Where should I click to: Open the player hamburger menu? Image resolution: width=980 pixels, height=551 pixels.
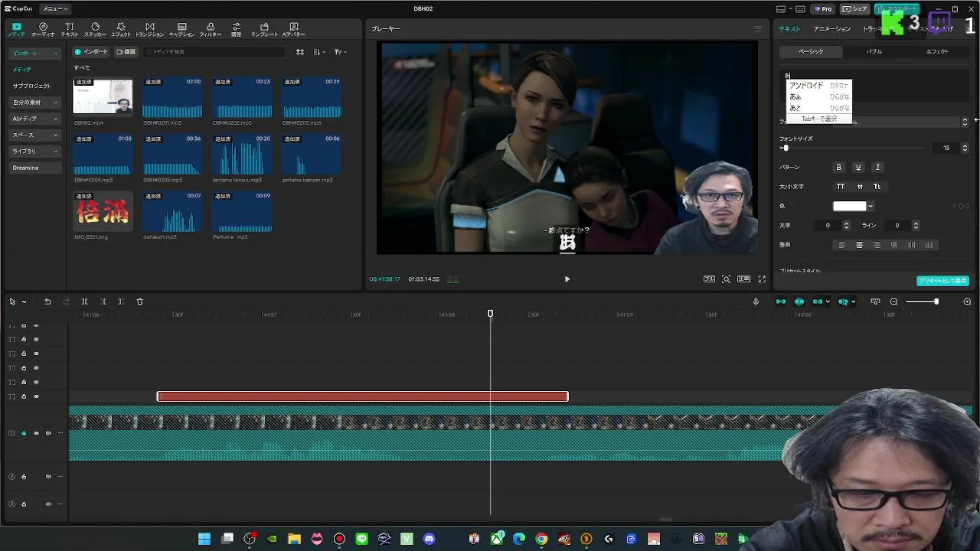tap(758, 29)
